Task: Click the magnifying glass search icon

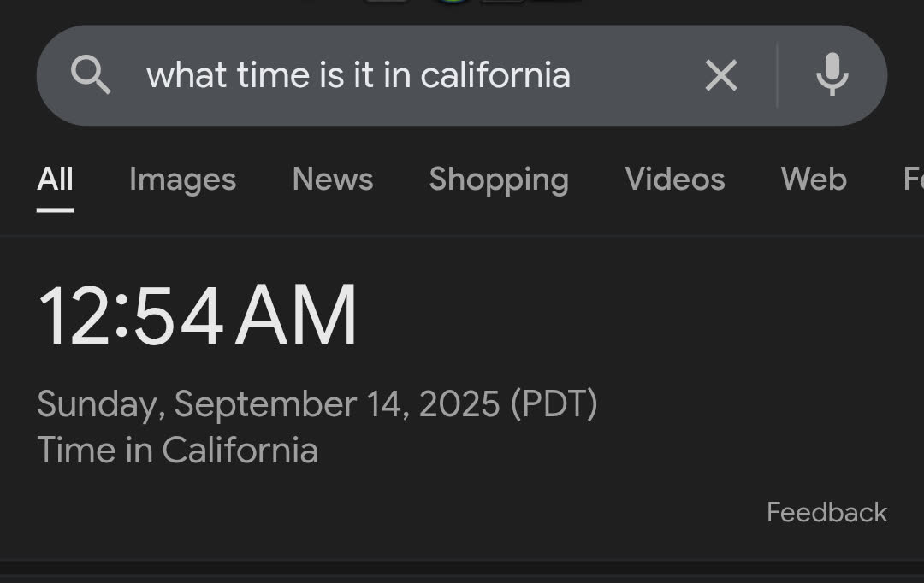Action: [x=90, y=74]
